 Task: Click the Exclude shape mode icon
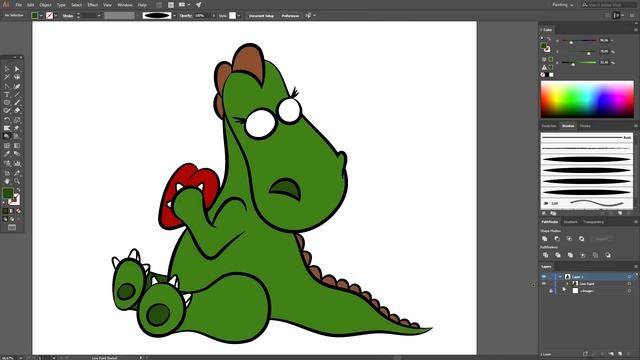pyautogui.click(x=581, y=239)
